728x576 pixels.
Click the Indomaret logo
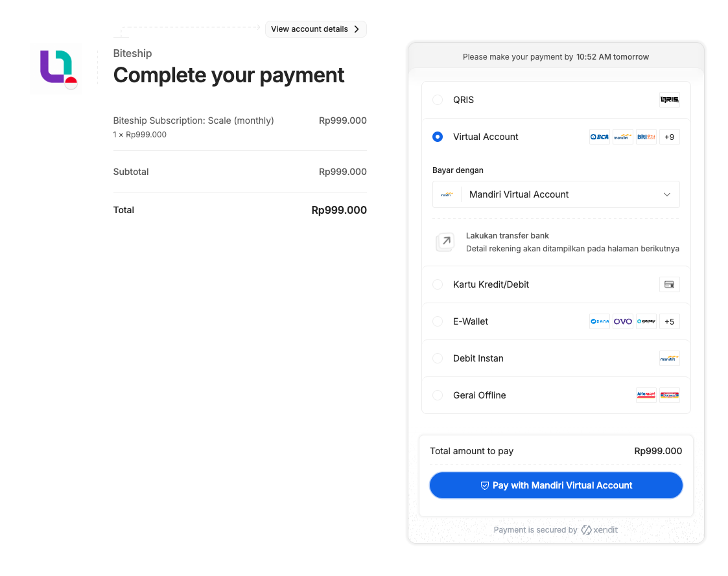[x=670, y=395]
